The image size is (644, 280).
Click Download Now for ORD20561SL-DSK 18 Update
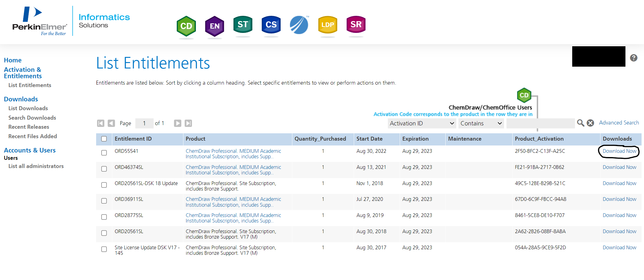pos(620,183)
